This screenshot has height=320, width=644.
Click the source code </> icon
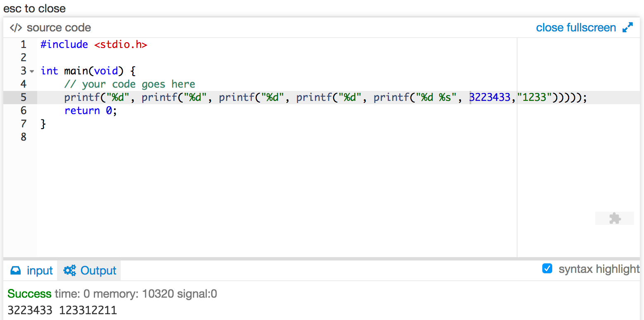15,27
